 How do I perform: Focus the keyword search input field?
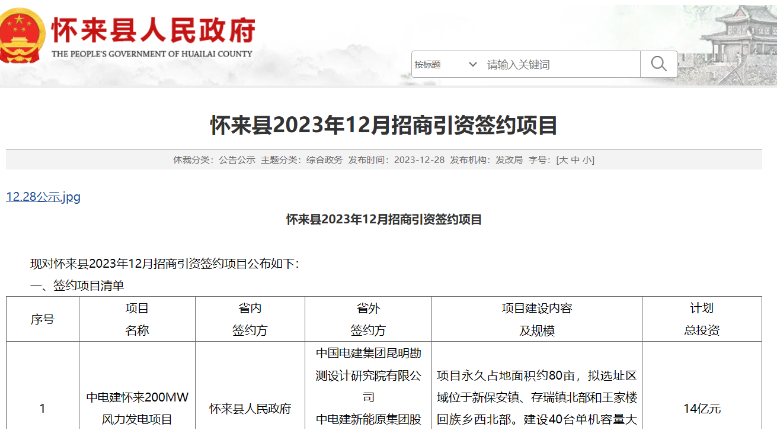[560, 64]
